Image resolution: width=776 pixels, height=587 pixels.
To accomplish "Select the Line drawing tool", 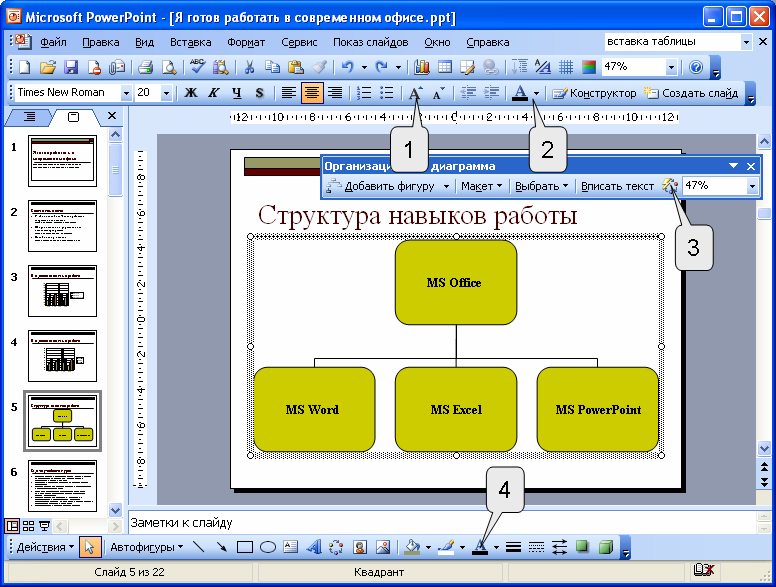I will click(x=198, y=547).
